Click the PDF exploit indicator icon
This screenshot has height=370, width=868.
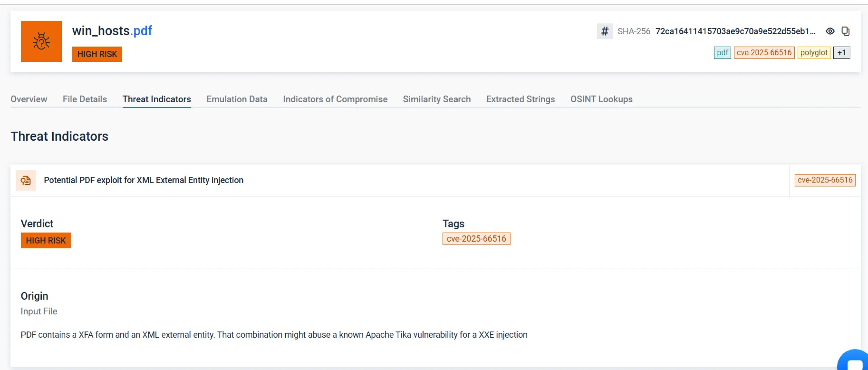click(x=26, y=180)
